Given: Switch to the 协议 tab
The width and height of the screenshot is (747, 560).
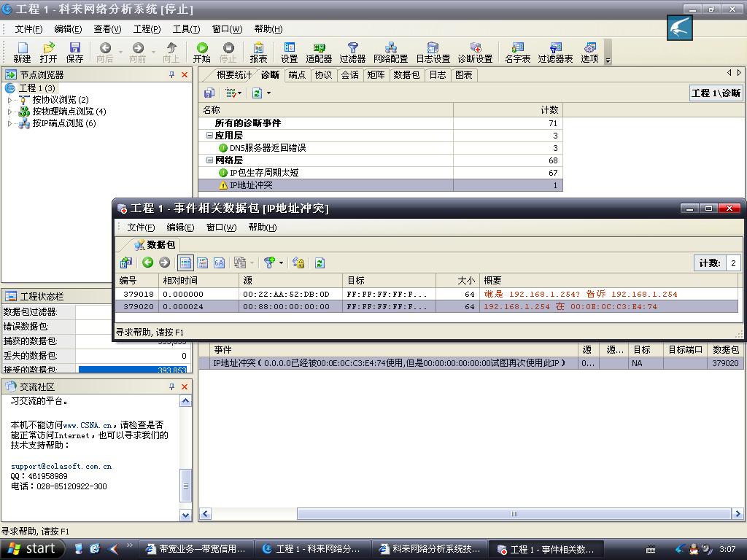Looking at the screenshot, I should pos(323,74).
